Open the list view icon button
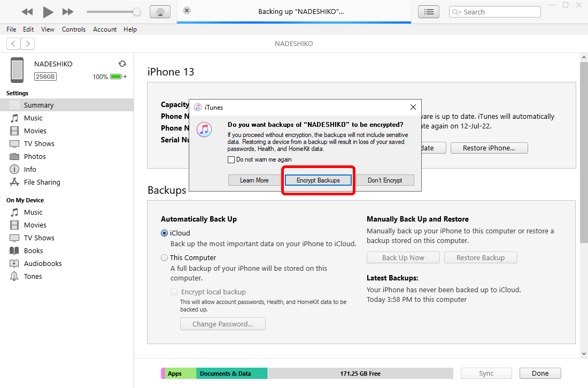The image size is (588, 388). click(428, 12)
